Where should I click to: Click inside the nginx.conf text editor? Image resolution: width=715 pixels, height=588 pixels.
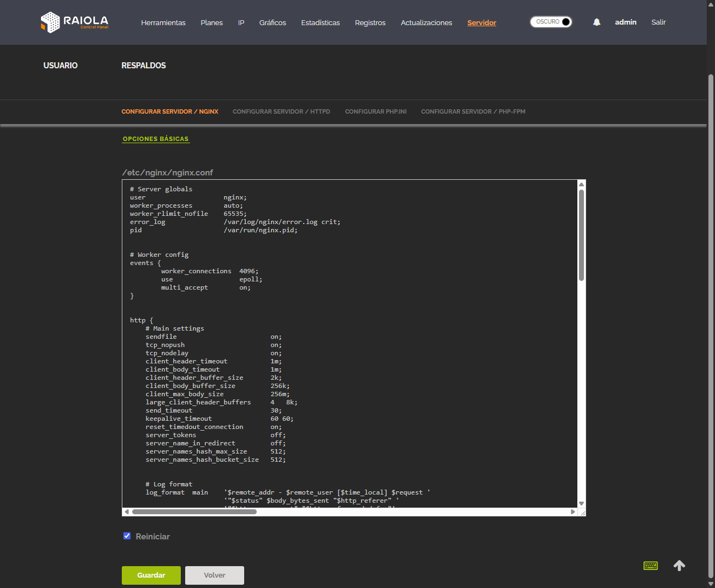coord(350,344)
